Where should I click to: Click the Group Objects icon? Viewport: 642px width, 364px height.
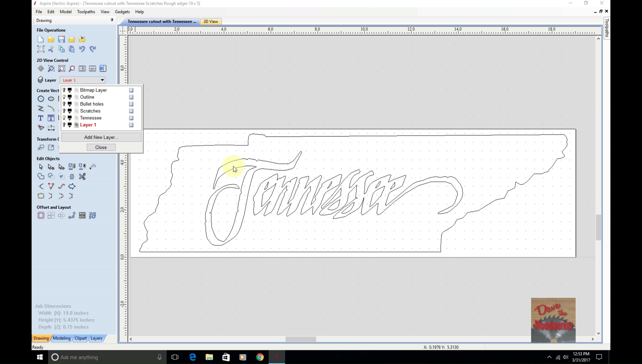(72, 167)
